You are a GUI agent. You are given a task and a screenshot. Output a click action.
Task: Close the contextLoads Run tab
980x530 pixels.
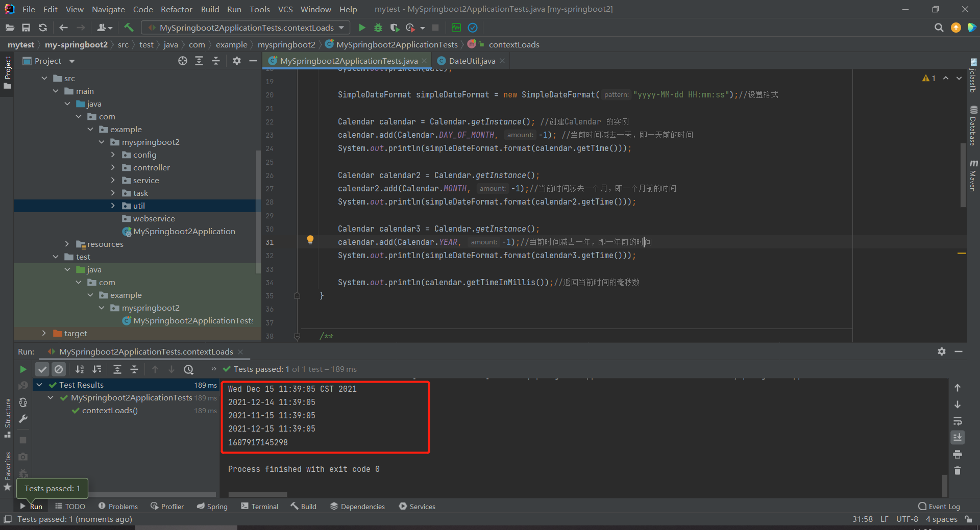click(x=240, y=352)
